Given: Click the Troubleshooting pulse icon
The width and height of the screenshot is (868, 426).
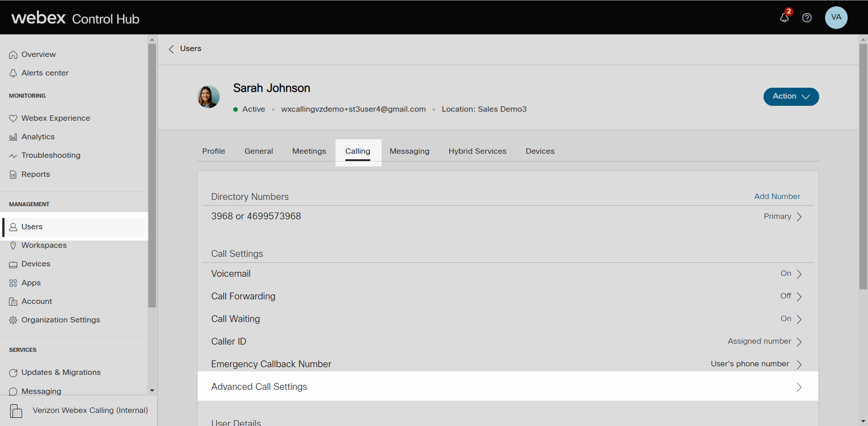Looking at the screenshot, I should [x=13, y=156].
